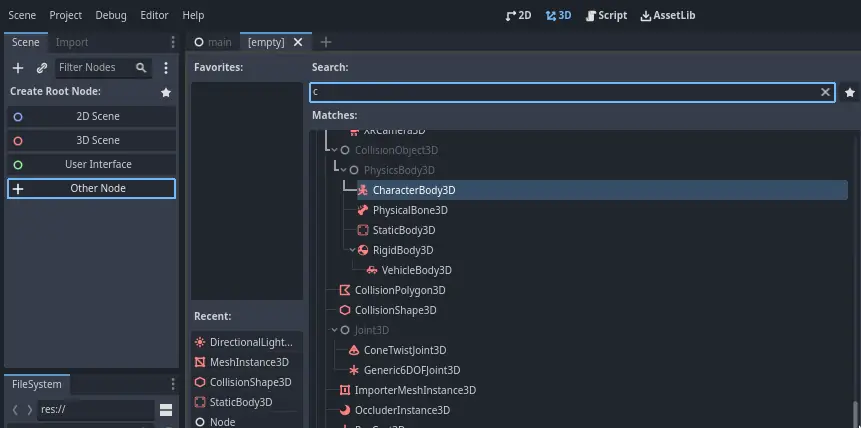Click the Matches list vertical scrollbar

click(854, 412)
